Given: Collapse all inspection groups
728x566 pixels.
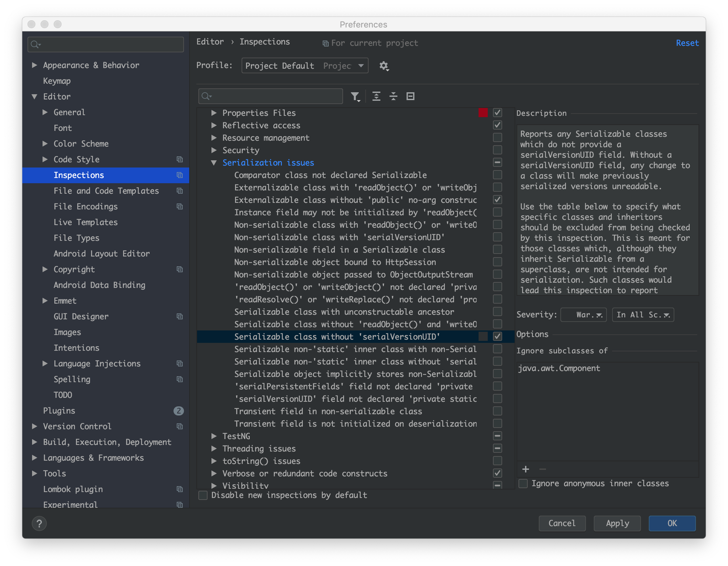Looking at the screenshot, I should (x=393, y=97).
